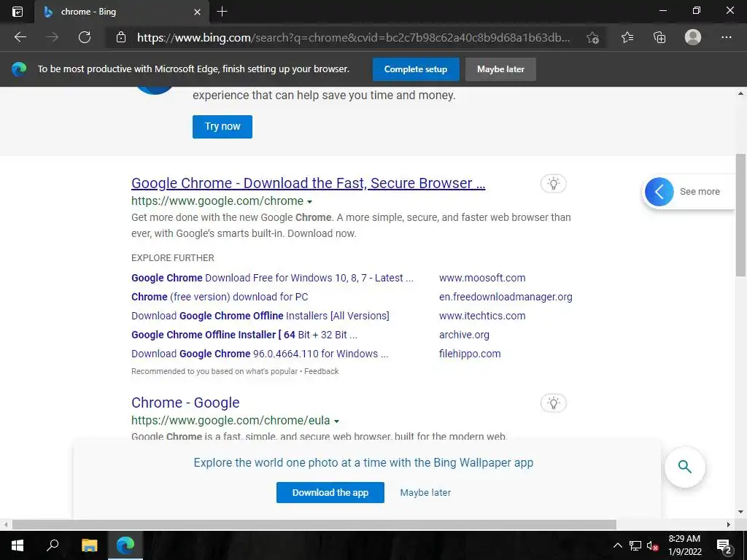Click www.itechtics.com text
The height and width of the screenshot is (560, 747).
point(482,316)
